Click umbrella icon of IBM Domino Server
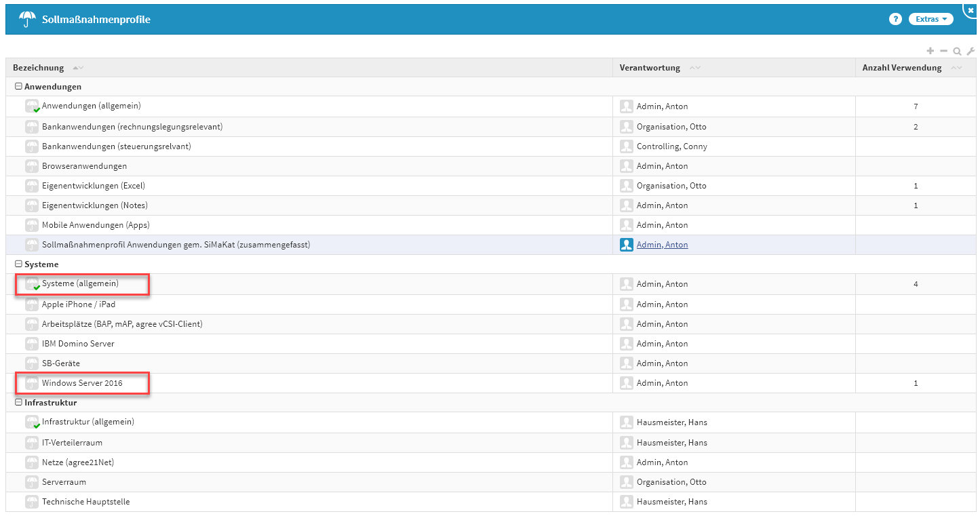The image size is (980, 516). (32, 344)
